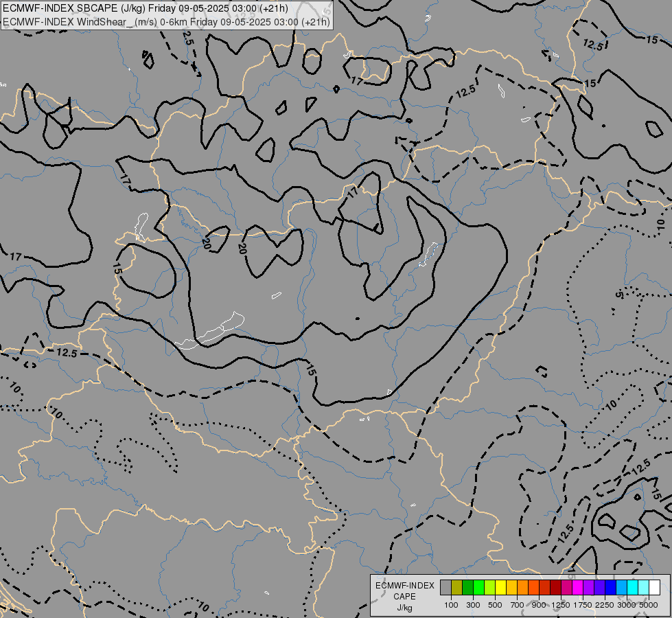Screen dimensions: 672x618
Task: Click the legend label 1750
Action: 583,605
